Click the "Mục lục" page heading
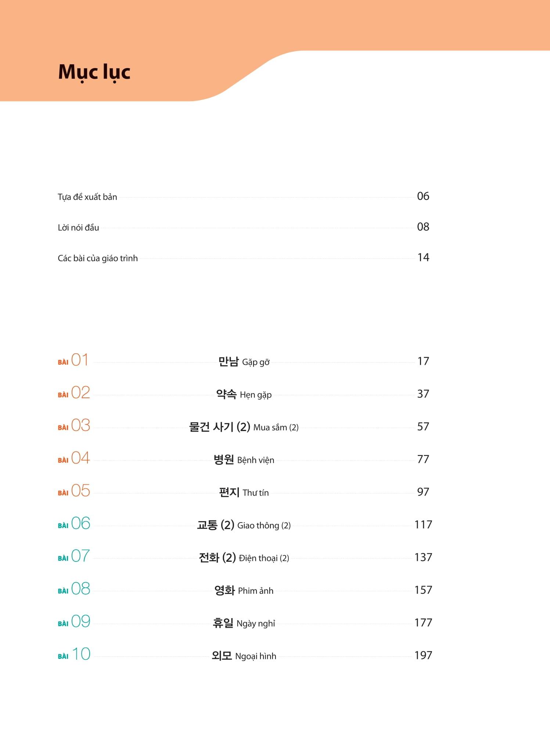550x756 pixels. point(94,72)
